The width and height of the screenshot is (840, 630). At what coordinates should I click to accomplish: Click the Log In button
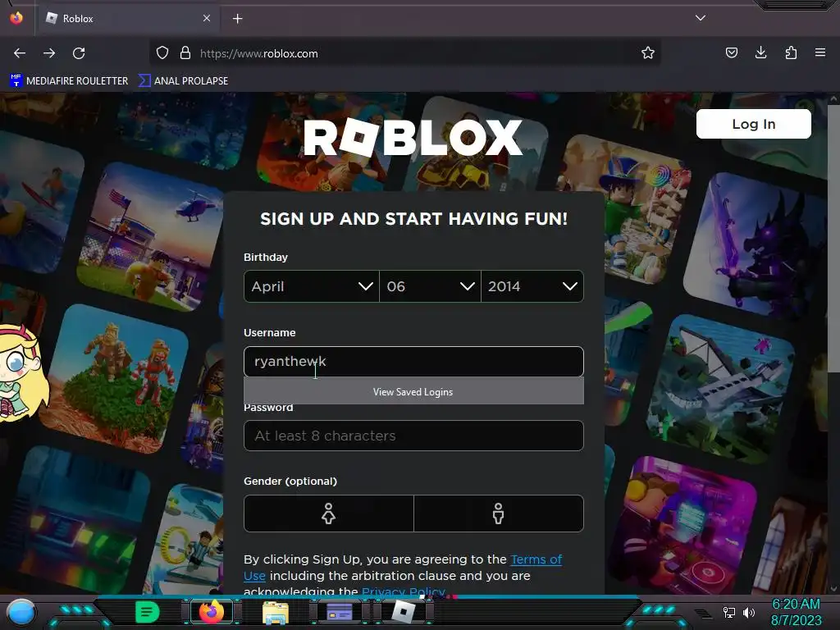tap(753, 125)
